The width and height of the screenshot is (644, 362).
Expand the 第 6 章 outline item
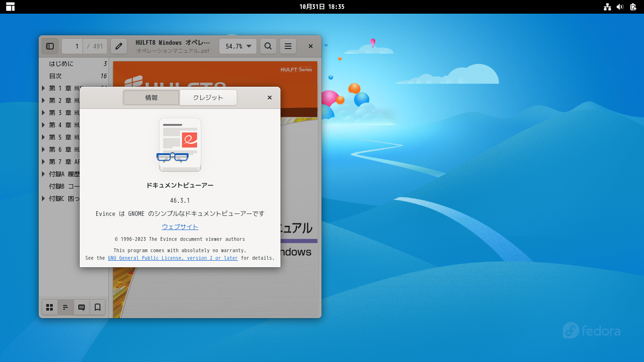point(43,149)
